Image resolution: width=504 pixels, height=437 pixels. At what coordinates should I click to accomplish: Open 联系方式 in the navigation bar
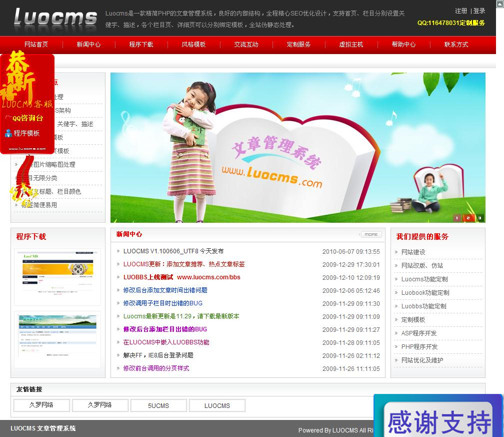[x=456, y=45]
